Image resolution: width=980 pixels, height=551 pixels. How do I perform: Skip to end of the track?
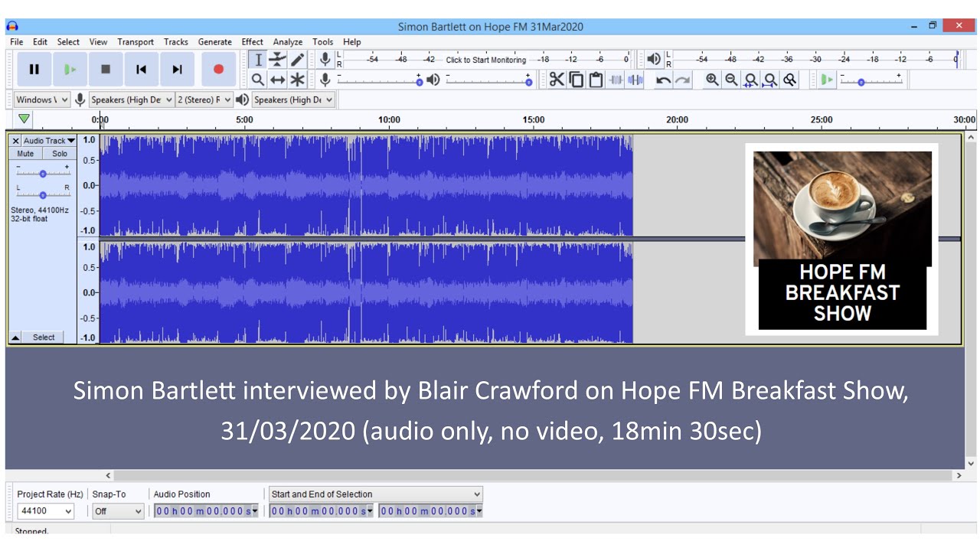pos(177,69)
